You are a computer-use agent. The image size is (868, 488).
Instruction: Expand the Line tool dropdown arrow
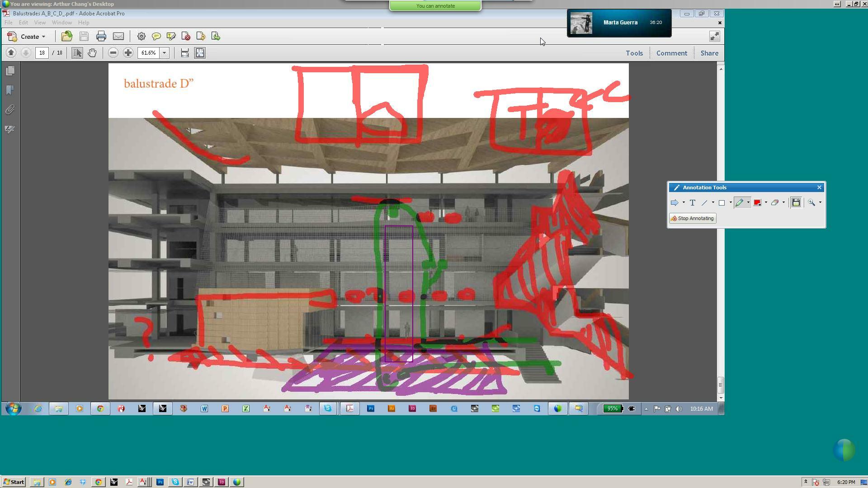pos(713,203)
